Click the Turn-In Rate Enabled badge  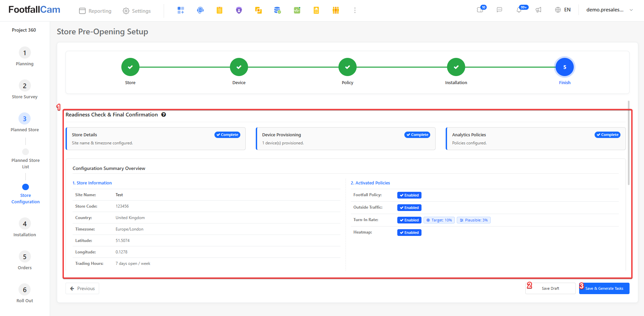click(x=409, y=220)
